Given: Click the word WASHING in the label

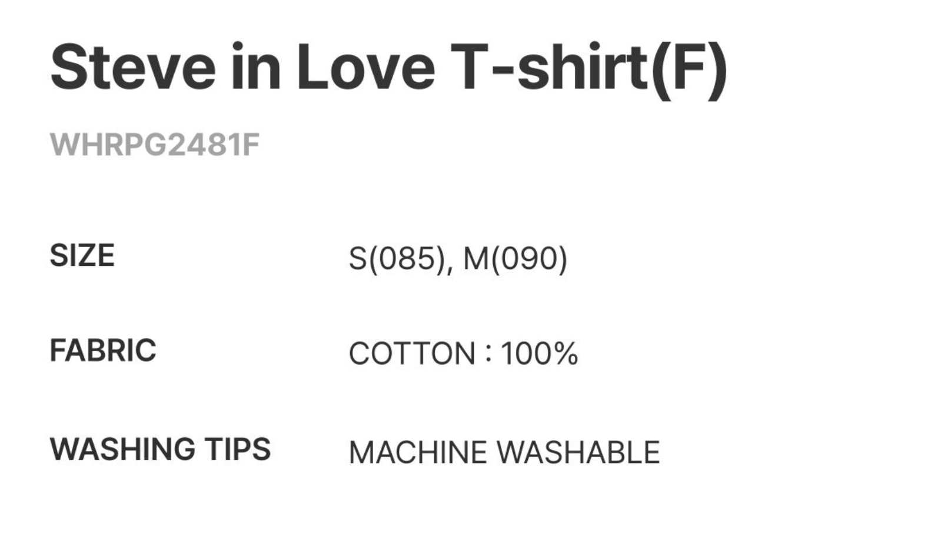Looking at the screenshot, I should 122,449.
